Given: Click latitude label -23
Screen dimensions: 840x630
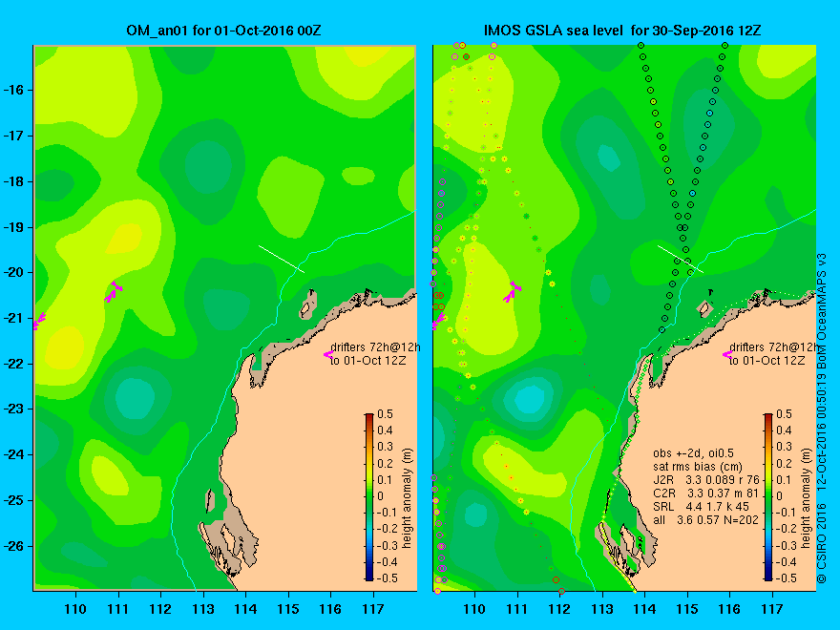Looking at the screenshot, I should pyautogui.click(x=14, y=409).
